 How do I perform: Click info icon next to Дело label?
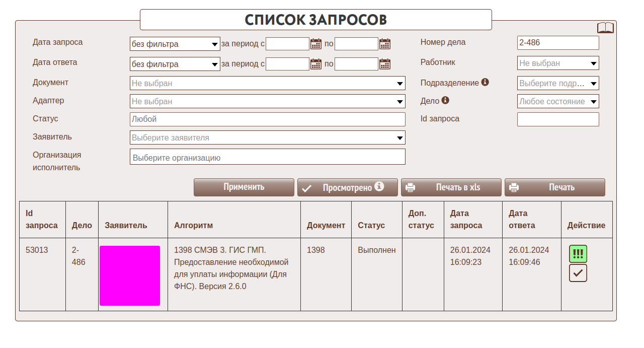tap(445, 100)
